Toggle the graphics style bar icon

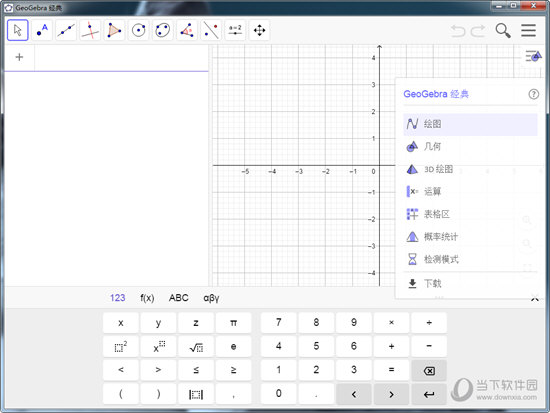click(x=533, y=56)
